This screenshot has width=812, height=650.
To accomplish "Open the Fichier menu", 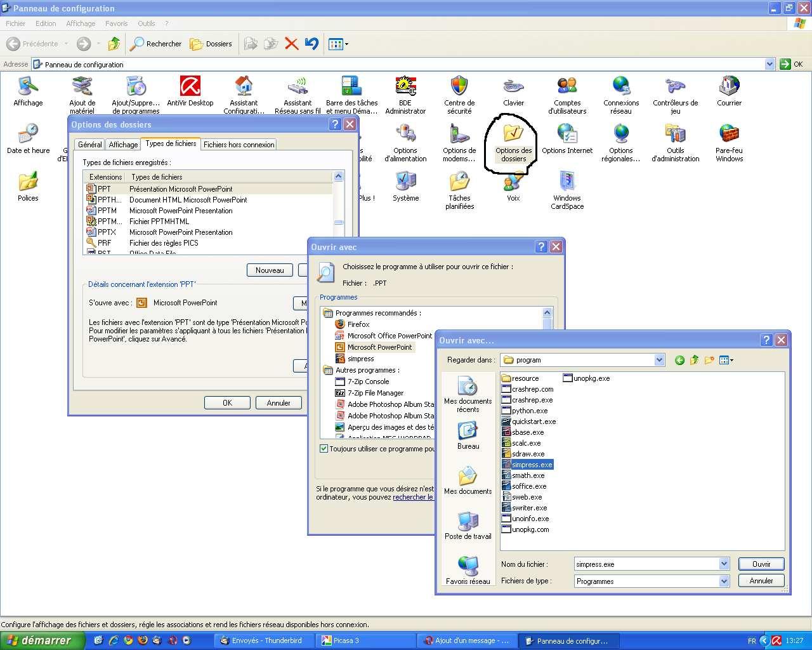I will [x=16, y=23].
